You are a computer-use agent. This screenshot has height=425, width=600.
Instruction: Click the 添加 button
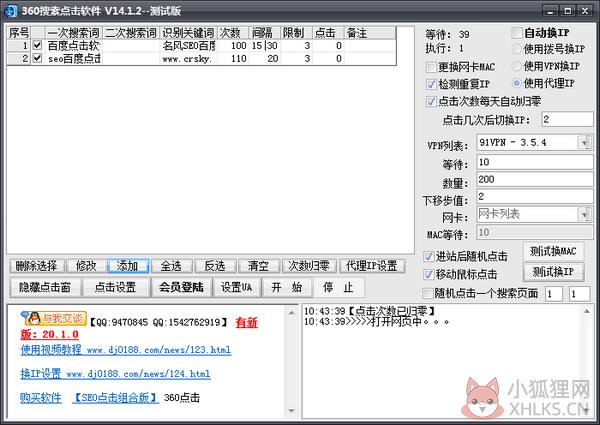click(128, 266)
